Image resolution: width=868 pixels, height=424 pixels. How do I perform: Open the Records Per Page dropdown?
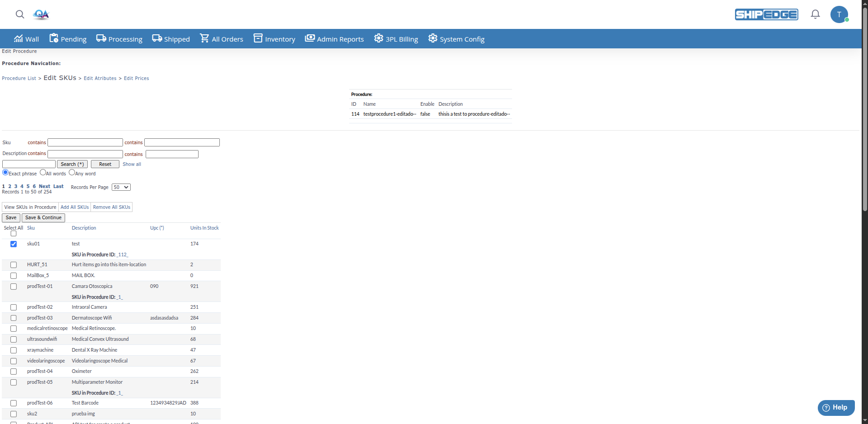point(121,187)
